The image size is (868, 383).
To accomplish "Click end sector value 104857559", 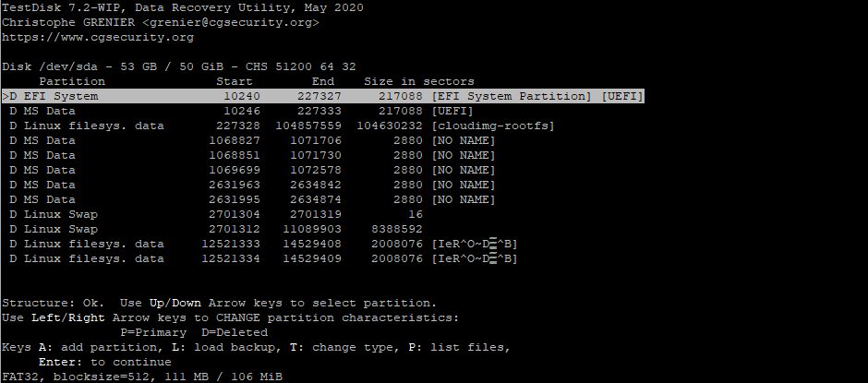I will tap(308, 126).
